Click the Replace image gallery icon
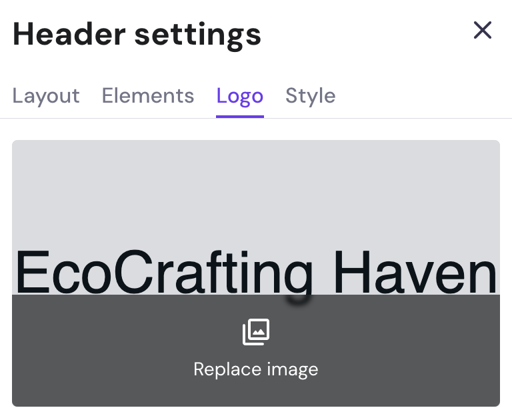 pos(256,332)
